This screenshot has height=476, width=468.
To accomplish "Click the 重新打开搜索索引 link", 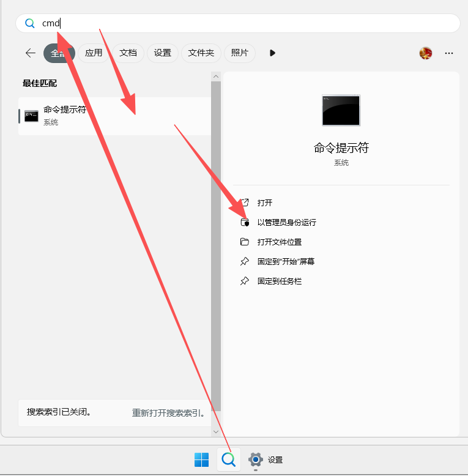I will click(x=168, y=413).
